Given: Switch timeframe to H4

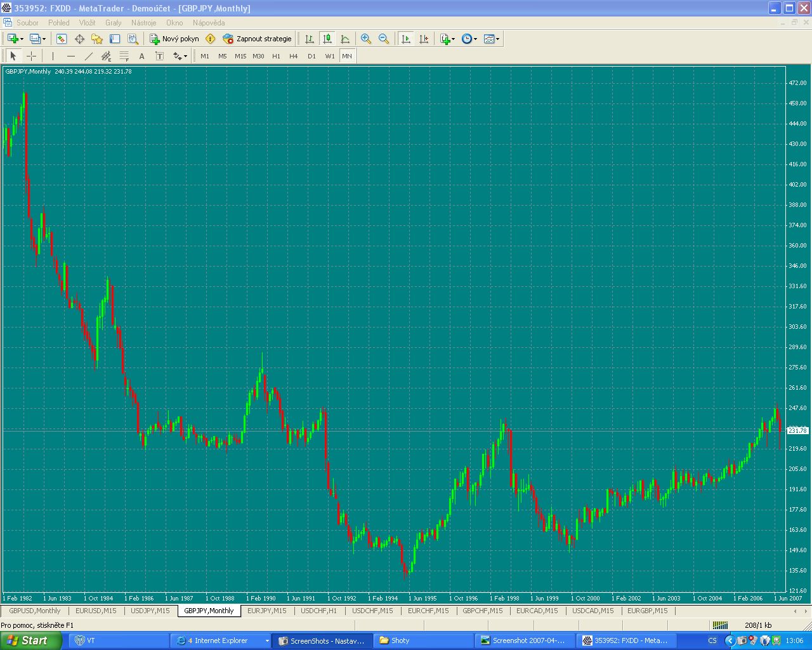Looking at the screenshot, I should [294, 56].
